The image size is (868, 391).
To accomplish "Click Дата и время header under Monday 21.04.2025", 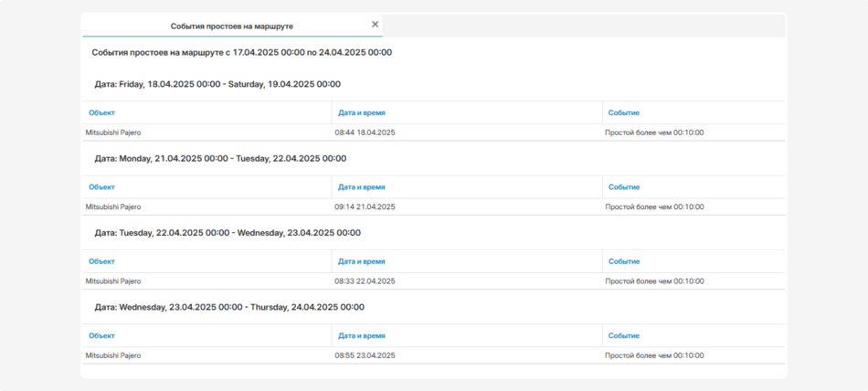I will [361, 187].
